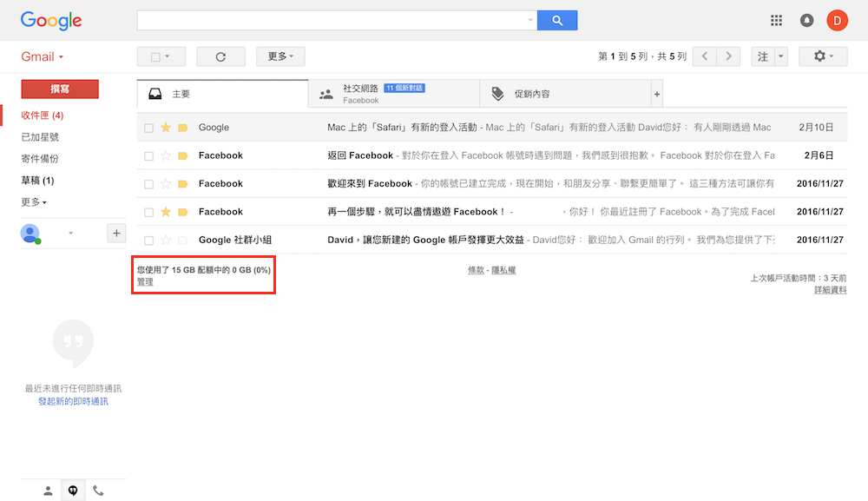The width and height of the screenshot is (868, 501).
Task: Add a new inbox tab with plus
Action: click(656, 94)
